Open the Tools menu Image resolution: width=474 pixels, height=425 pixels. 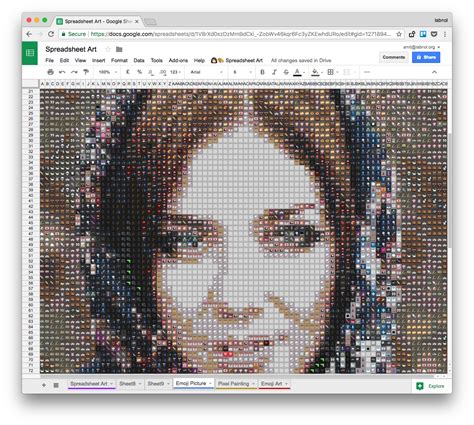click(x=156, y=60)
